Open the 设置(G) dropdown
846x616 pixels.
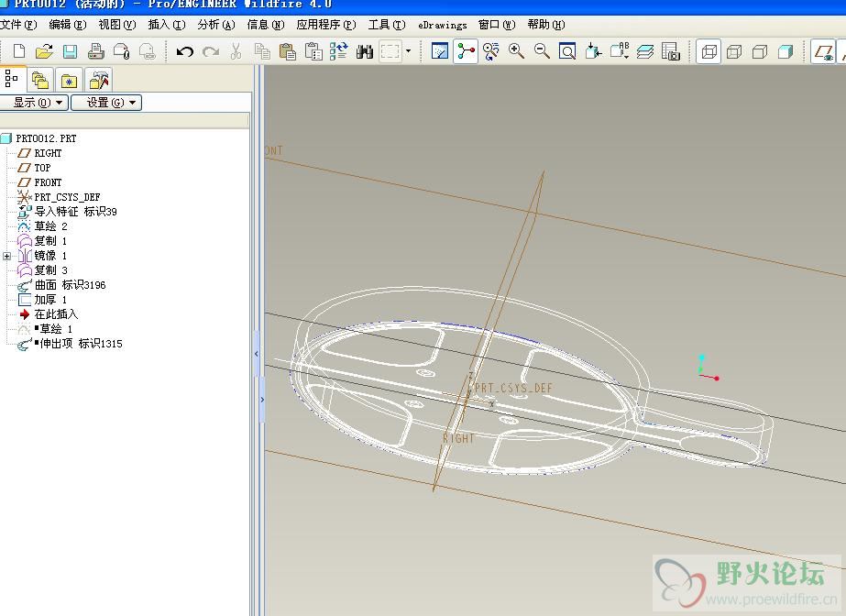(106, 103)
